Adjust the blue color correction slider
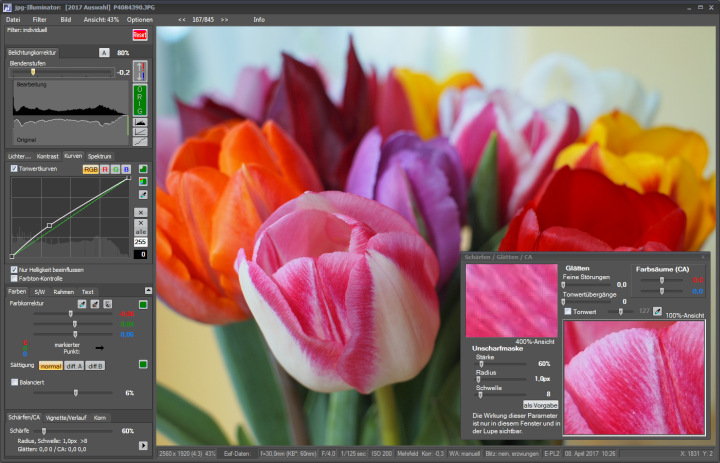Screen dimensions: 720x463 coord(73,334)
